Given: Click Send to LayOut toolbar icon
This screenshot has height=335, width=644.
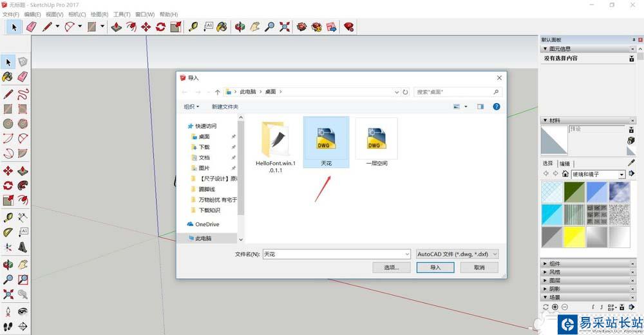Looking at the screenshot, I should pos(332,27).
